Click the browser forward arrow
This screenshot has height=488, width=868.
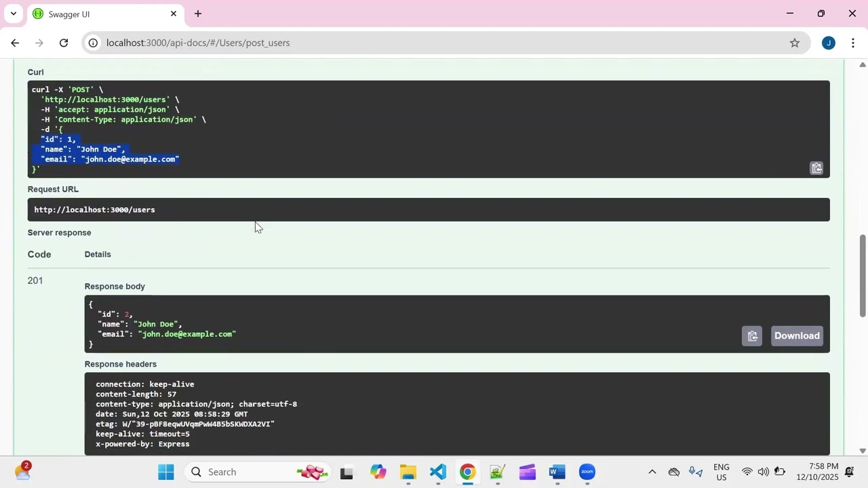39,43
